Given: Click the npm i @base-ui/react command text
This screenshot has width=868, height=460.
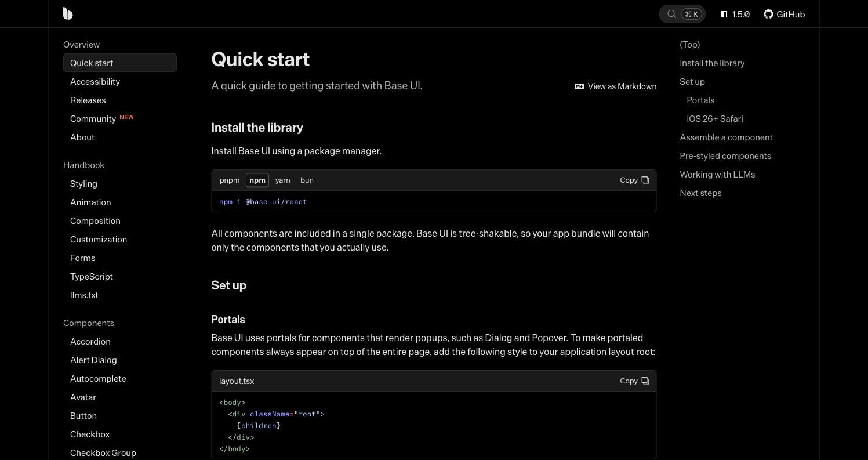Looking at the screenshot, I should click(x=263, y=202).
